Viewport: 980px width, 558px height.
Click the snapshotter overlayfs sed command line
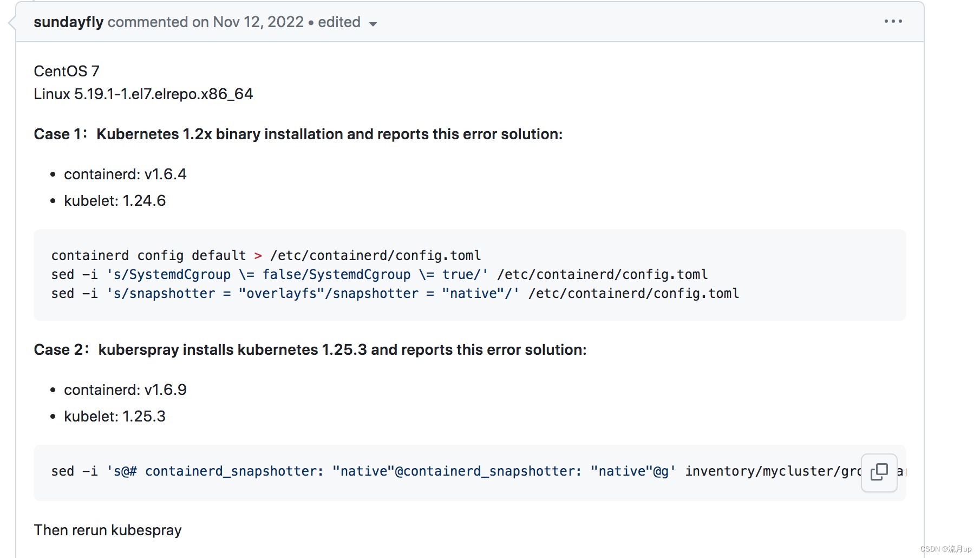click(395, 294)
